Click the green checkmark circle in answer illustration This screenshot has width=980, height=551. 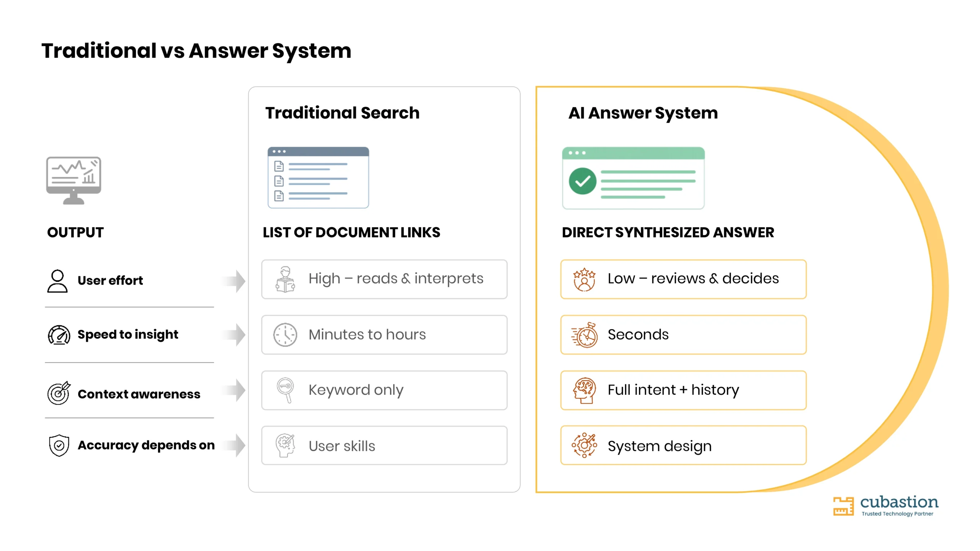(x=582, y=181)
